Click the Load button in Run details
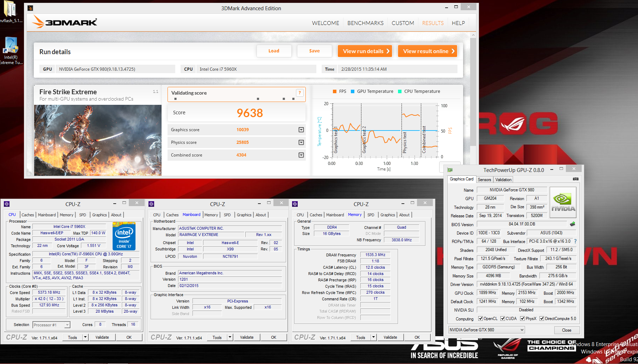Image resolution: width=638 pixels, height=364 pixels. tap(274, 51)
